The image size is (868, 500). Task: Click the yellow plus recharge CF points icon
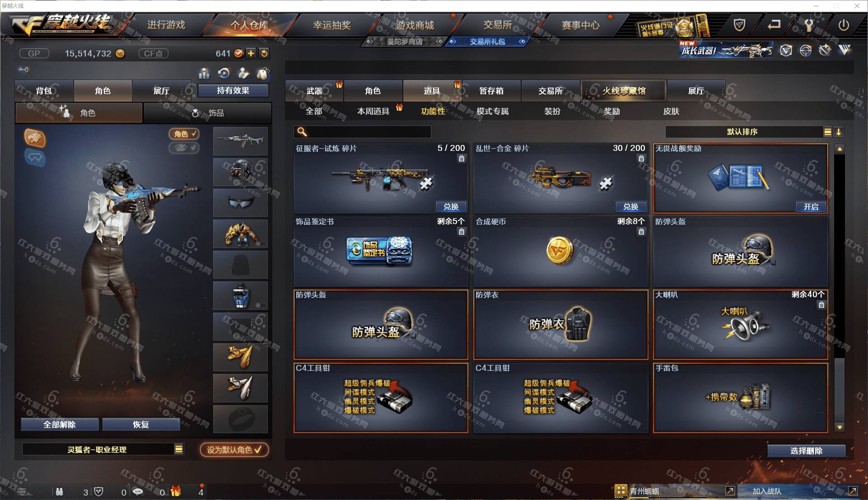pyautogui.click(x=251, y=53)
